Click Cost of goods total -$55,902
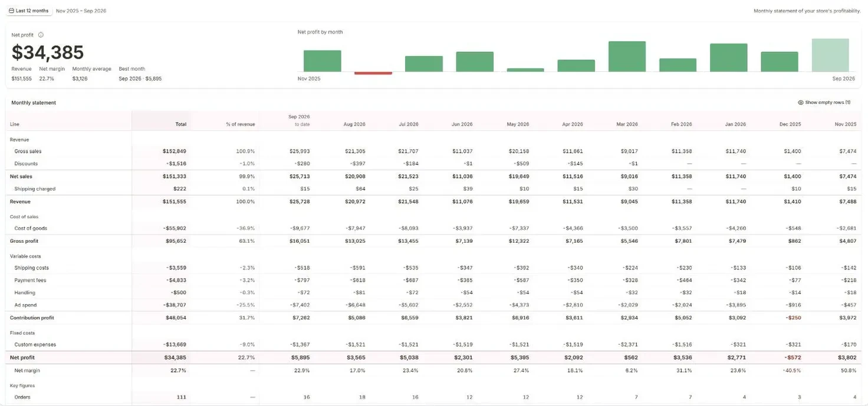 tap(175, 228)
